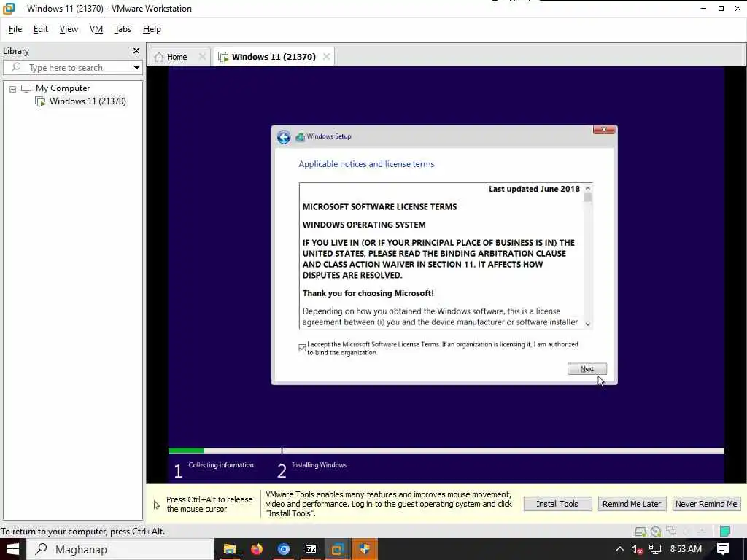Open the VM menu
Image resolution: width=747 pixels, height=560 pixels.
96,29
